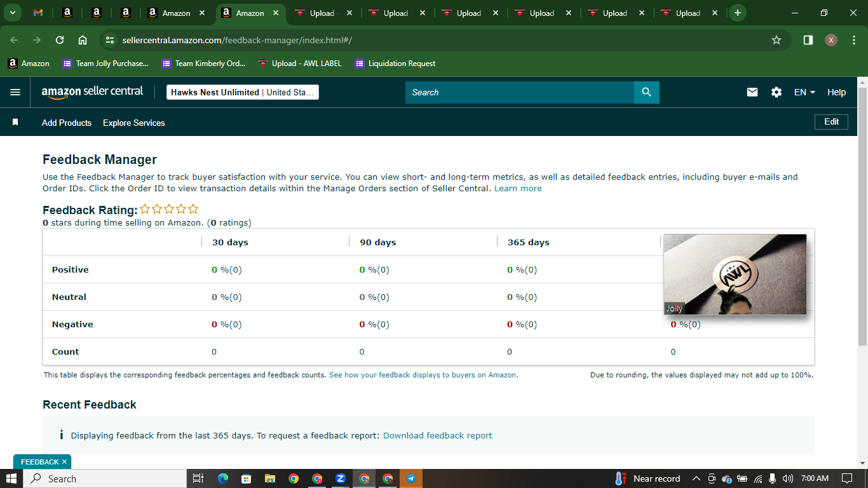The image size is (868, 488).
Task: Click the Download feedback report link
Action: (x=438, y=435)
